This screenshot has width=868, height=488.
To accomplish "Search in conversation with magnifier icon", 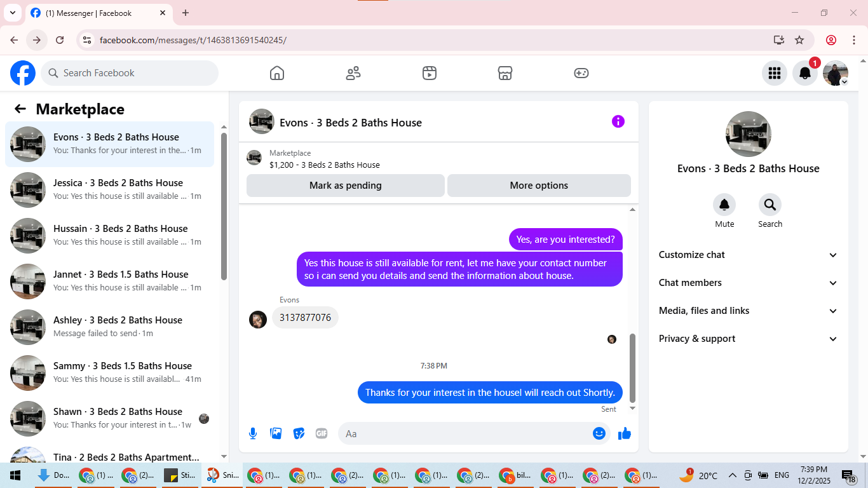I will click(x=770, y=205).
